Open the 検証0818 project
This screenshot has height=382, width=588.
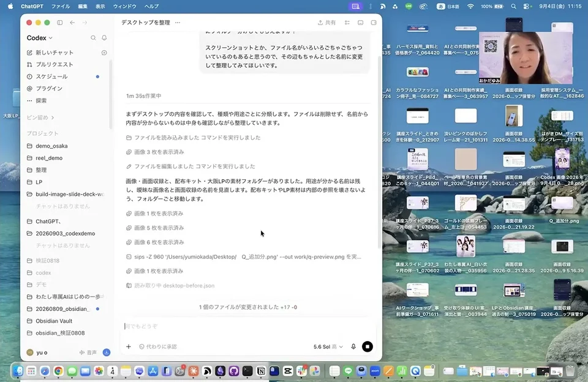tap(48, 261)
